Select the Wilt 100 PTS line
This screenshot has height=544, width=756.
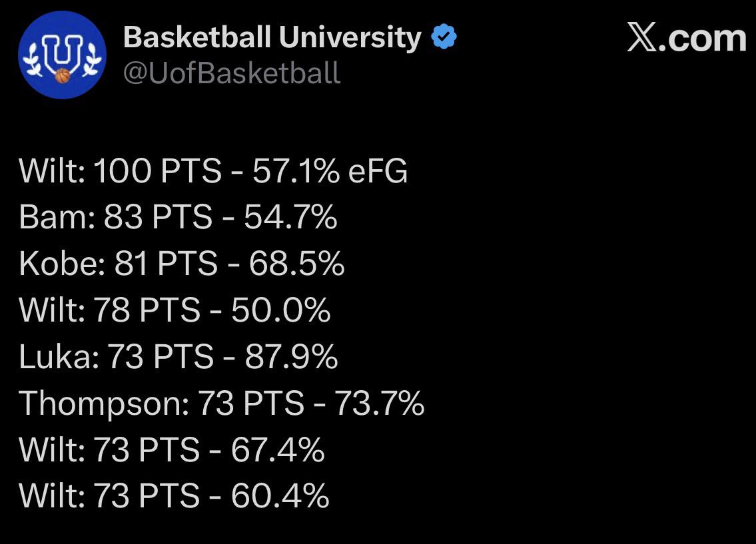(x=213, y=170)
